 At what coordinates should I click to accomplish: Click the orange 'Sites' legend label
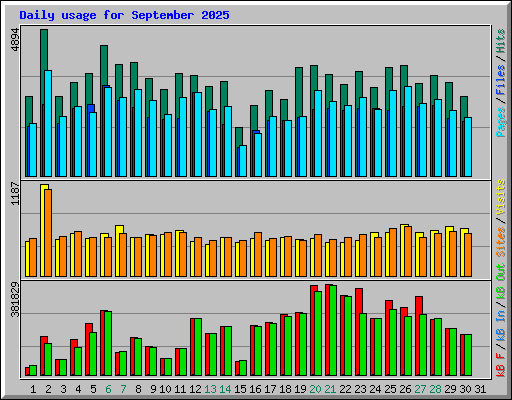pyautogui.click(x=501, y=242)
